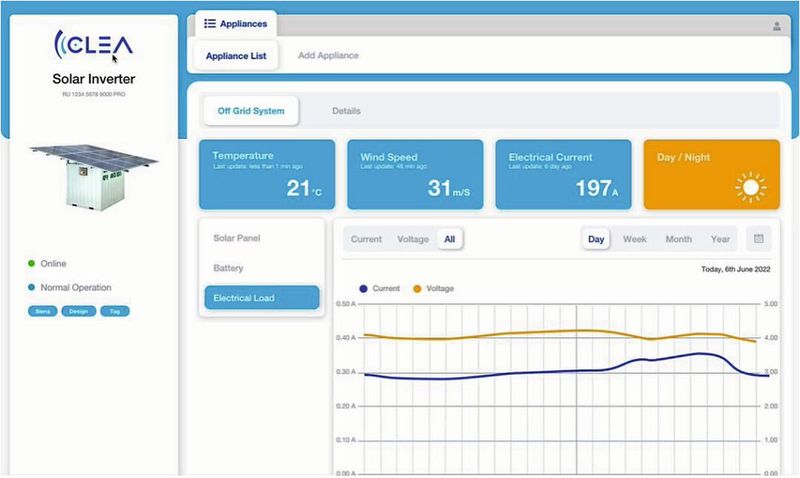
Task: Set chart range to Month
Action: coord(679,239)
